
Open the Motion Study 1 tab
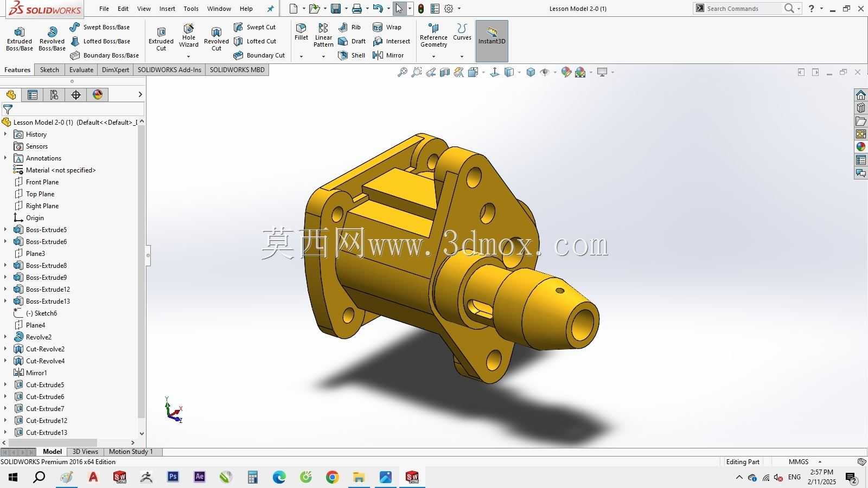point(131,452)
